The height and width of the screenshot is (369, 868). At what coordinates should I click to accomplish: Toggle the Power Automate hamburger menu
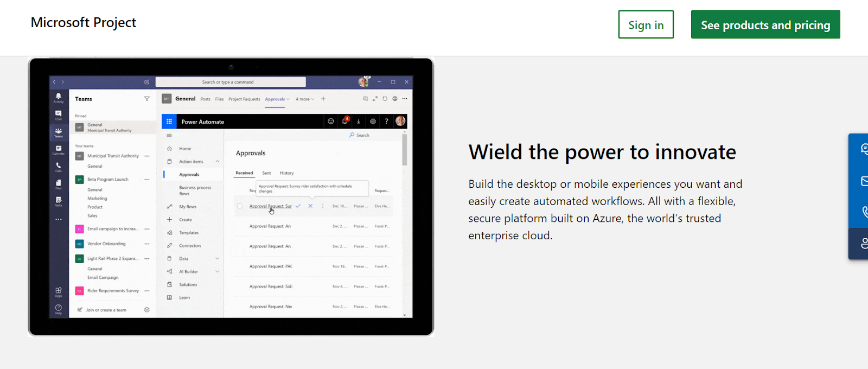pyautogui.click(x=169, y=136)
